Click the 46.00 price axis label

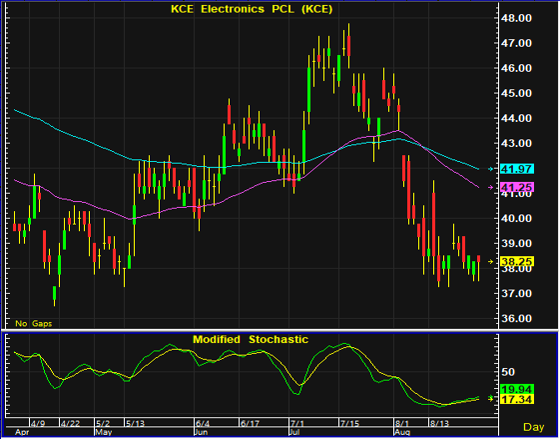516,68
